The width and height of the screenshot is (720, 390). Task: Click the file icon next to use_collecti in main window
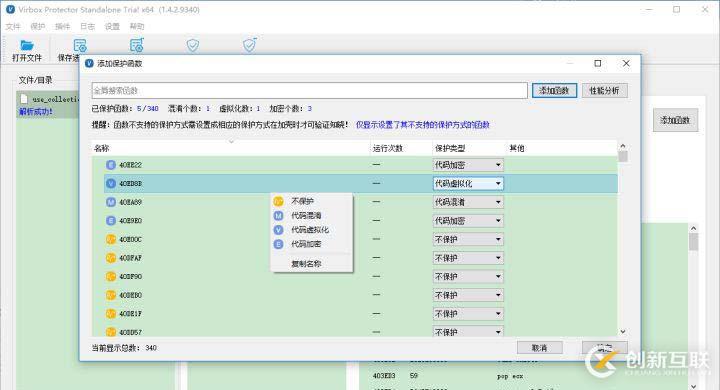pyautogui.click(x=24, y=99)
